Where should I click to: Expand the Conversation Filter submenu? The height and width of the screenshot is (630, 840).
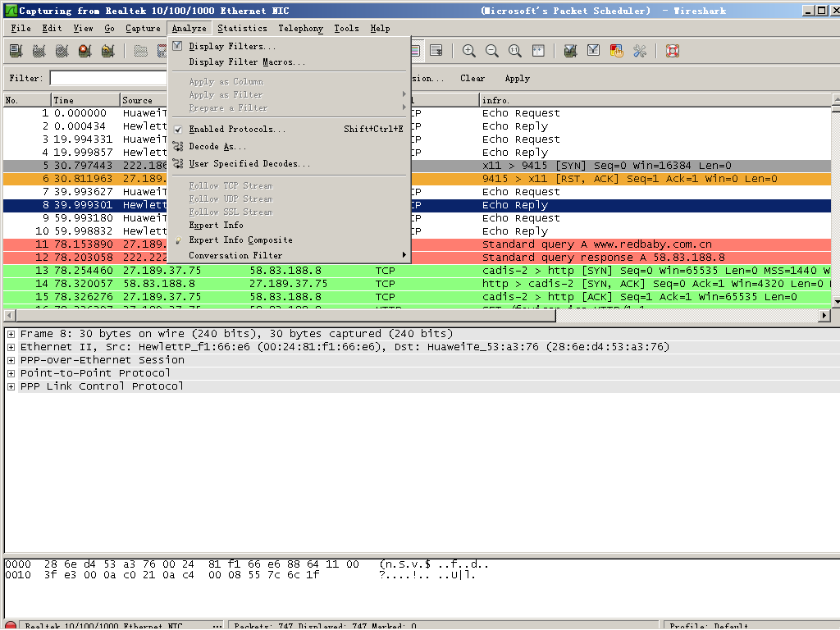pyautogui.click(x=288, y=256)
